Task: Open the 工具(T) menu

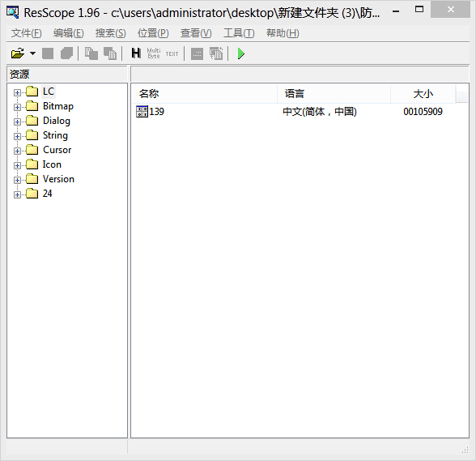Action: 239,33
